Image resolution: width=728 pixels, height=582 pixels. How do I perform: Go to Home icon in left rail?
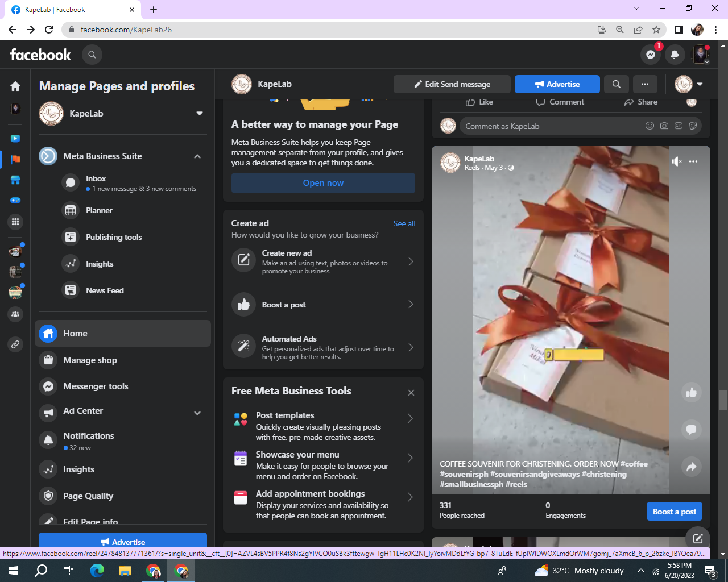[x=15, y=86]
